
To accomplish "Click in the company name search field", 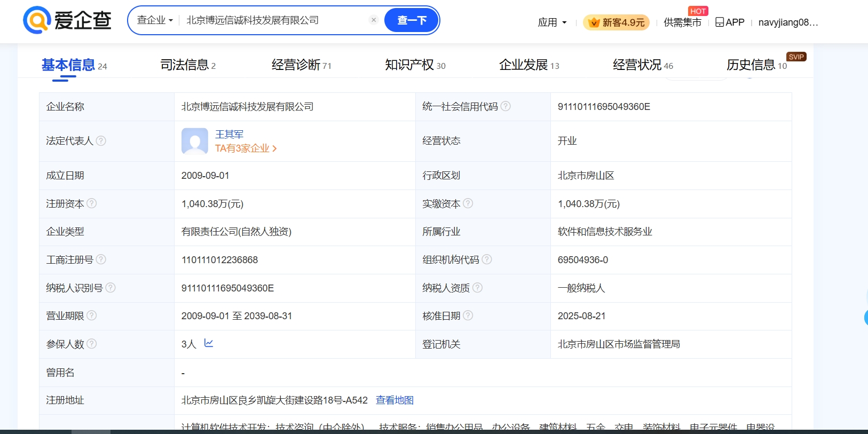I will pos(272,20).
